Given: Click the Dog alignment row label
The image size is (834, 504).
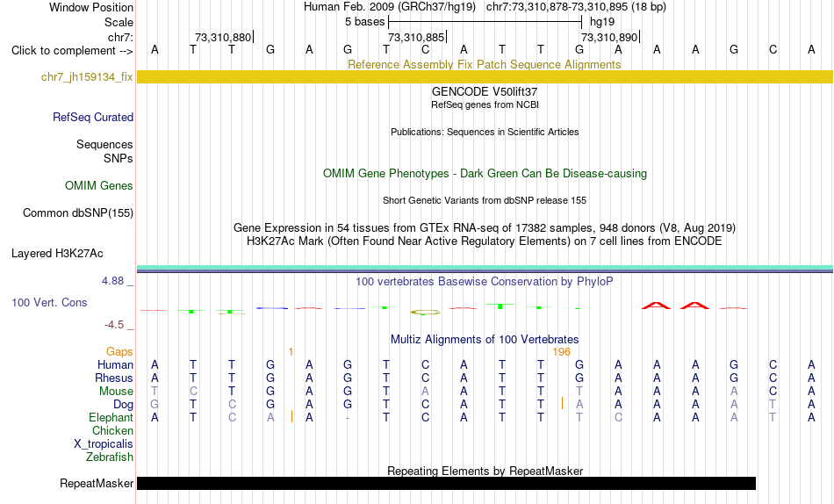Looking at the screenshot, I should click(x=124, y=405).
